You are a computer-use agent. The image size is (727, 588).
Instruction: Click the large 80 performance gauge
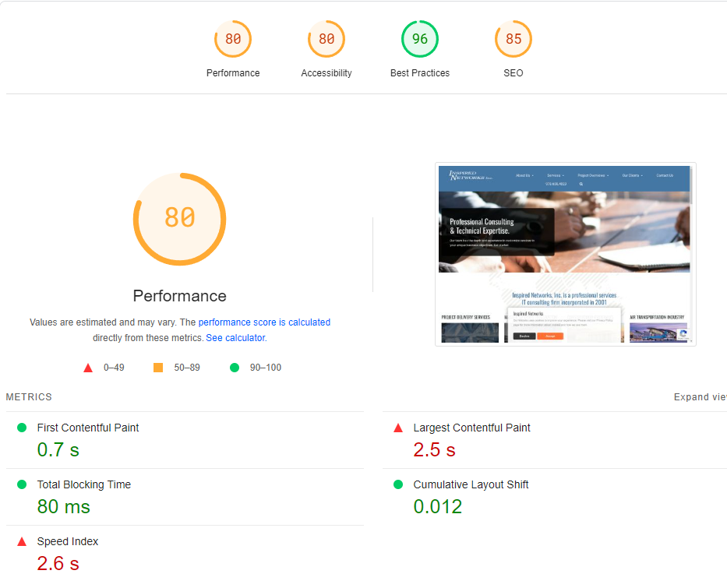point(179,219)
